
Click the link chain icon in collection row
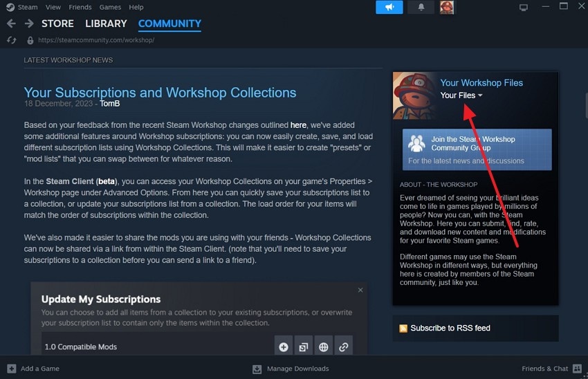point(343,346)
